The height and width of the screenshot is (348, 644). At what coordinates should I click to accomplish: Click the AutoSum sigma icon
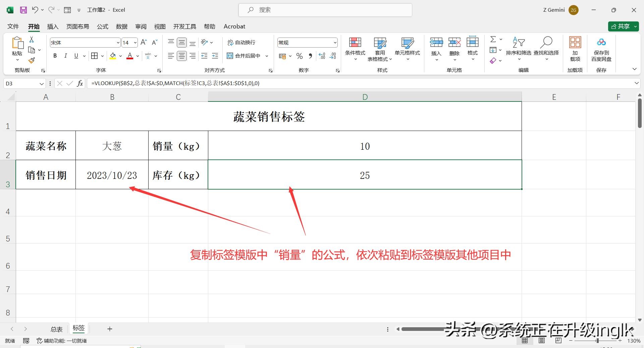pos(493,40)
